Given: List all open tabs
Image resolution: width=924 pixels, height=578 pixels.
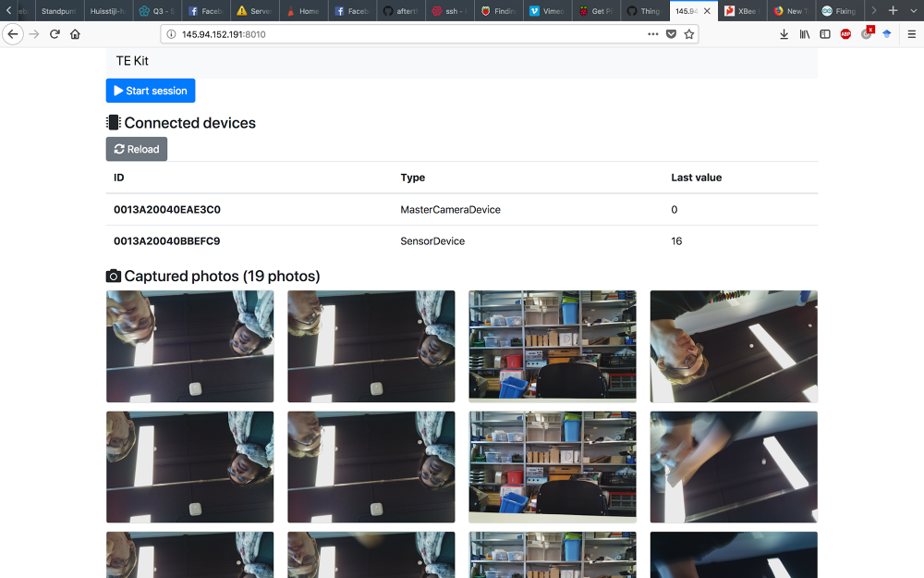Looking at the screenshot, I should click(913, 10).
